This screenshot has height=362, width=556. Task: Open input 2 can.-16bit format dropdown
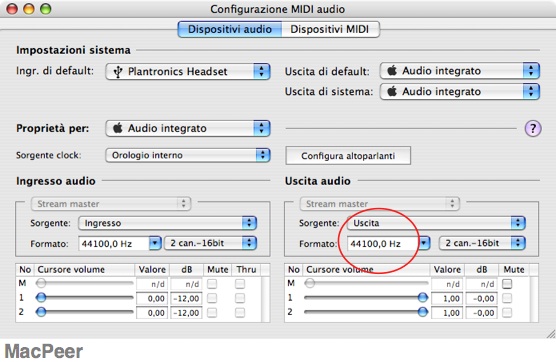click(x=211, y=243)
